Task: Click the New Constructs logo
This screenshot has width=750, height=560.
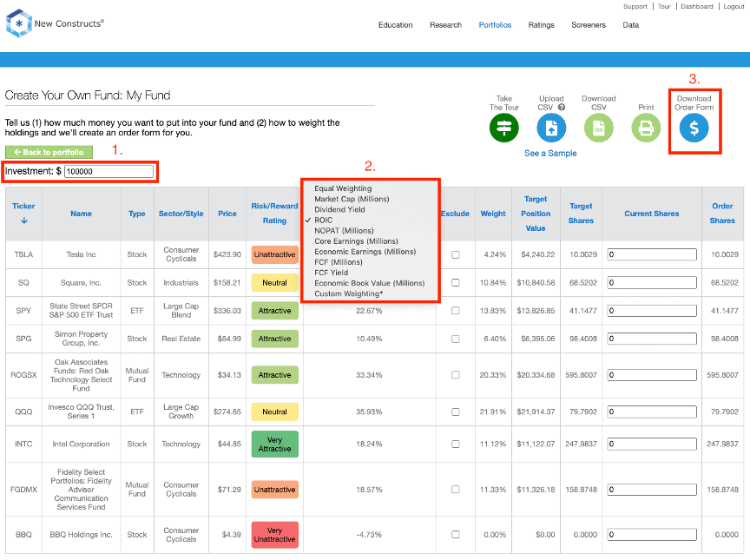Action: [x=55, y=23]
